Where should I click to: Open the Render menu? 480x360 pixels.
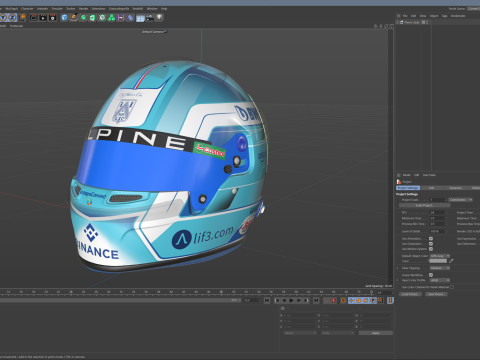pos(83,9)
